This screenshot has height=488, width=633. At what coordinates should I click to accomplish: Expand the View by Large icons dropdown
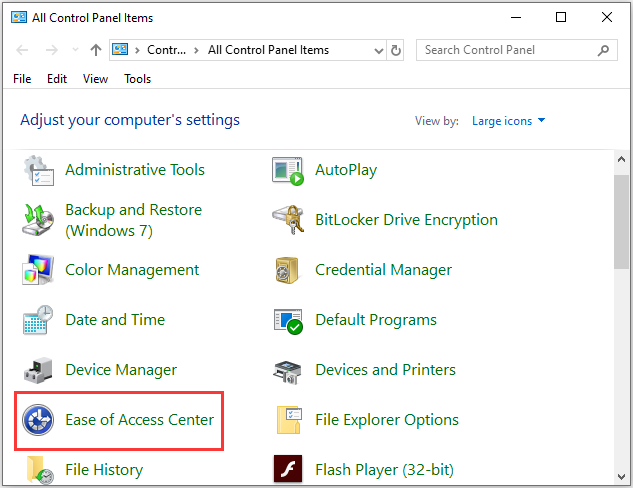pyautogui.click(x=509, y=121)
